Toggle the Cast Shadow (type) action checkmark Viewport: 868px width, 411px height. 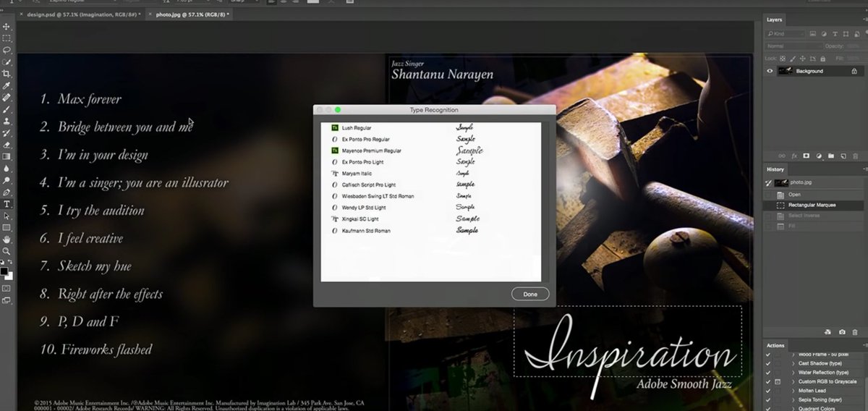click(768, 363)
